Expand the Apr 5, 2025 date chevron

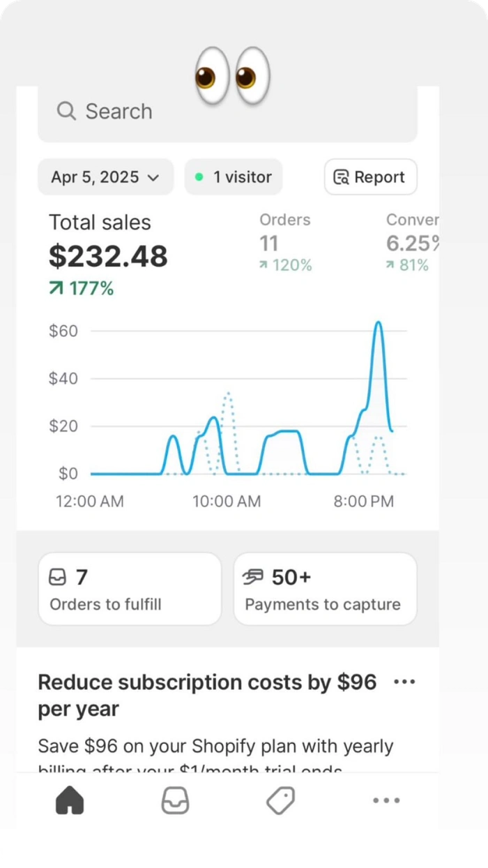[153, 178]
